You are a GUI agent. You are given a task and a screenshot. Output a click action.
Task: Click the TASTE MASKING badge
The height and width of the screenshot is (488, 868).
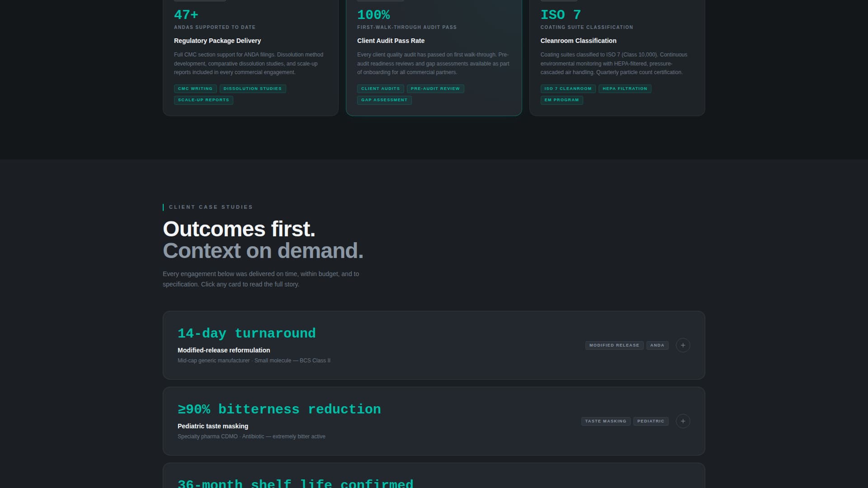[x=605, y=421]
